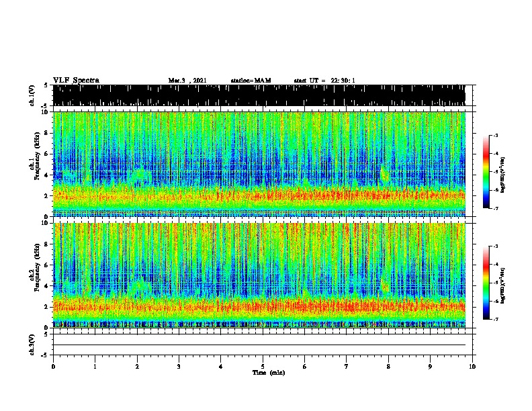Click the ch.1 spectrogram panel

(x=259, y=164)
